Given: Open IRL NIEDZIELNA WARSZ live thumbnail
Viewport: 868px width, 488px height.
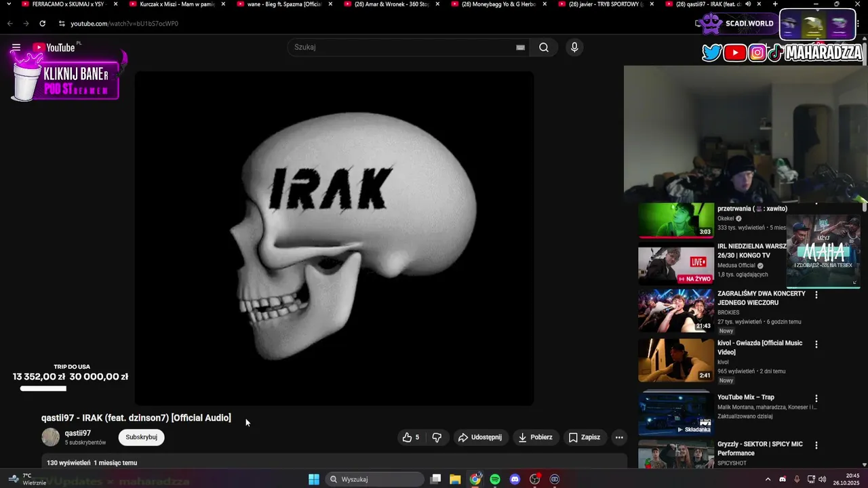Looking at the screenshot, I should coord(676,265).
